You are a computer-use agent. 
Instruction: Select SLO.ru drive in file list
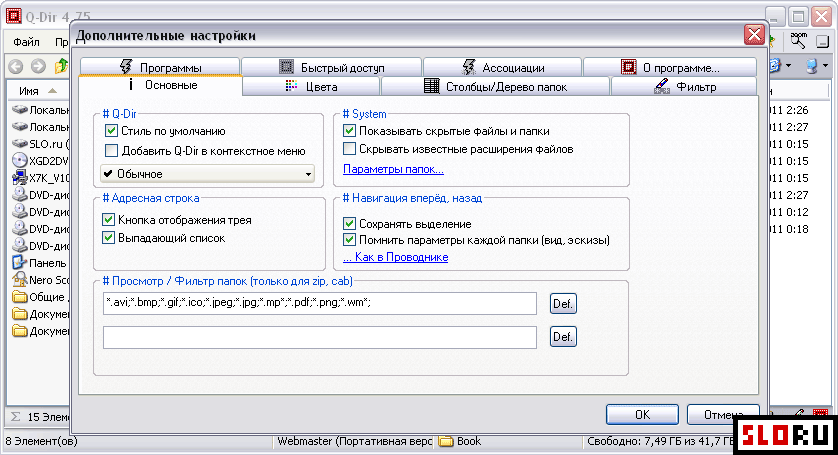tap(40, 144)
